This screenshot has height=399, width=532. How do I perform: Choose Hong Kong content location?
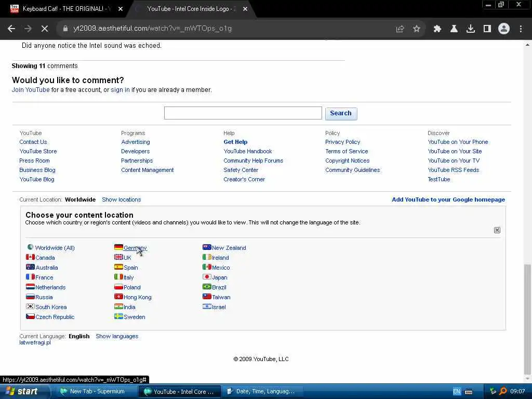tap(137, 297)
